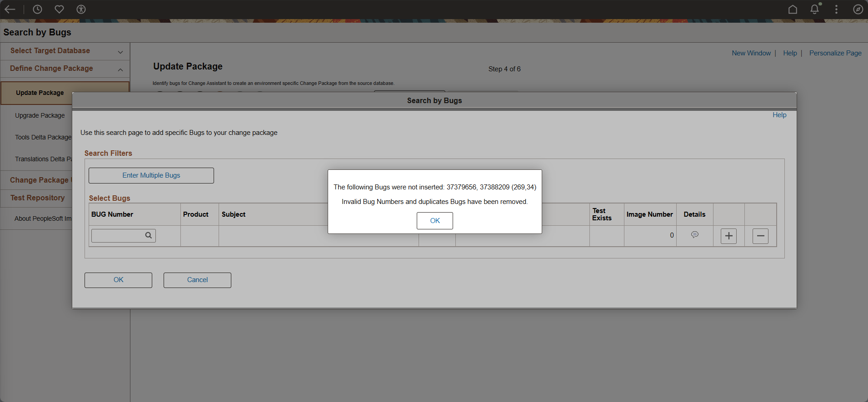
Task: Open About PeopleSoft Image item
Action: point(43,218)
